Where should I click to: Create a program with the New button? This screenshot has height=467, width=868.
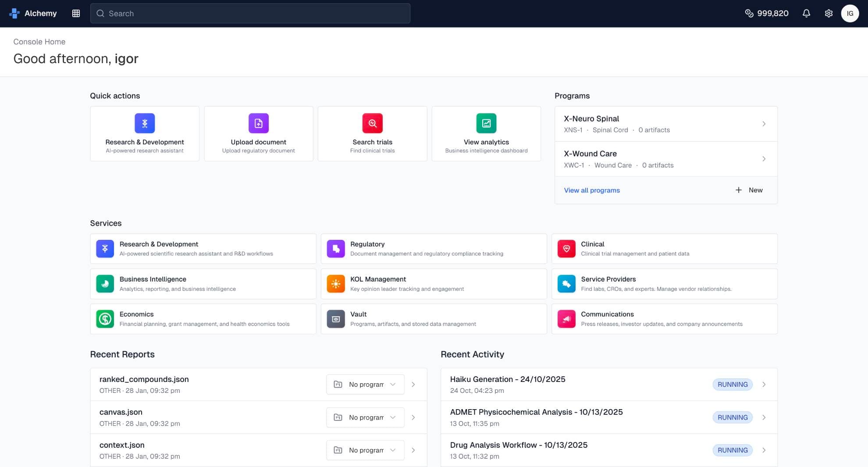[x=748, y=190]
